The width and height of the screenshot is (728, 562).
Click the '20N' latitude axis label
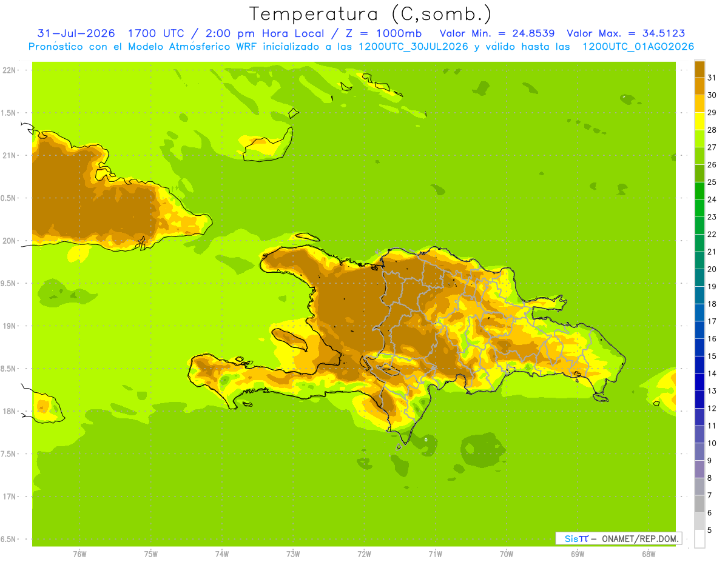pos(8,241)
